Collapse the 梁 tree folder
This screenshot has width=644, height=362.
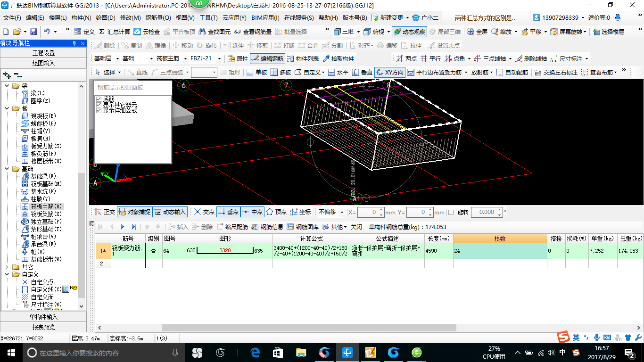click(x=8, y=86)
